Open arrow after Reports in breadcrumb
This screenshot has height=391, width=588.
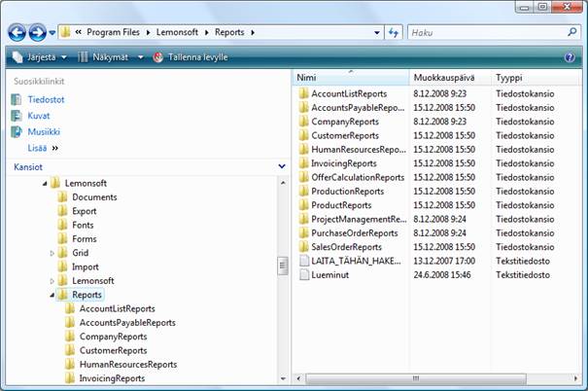coord(253,33)
